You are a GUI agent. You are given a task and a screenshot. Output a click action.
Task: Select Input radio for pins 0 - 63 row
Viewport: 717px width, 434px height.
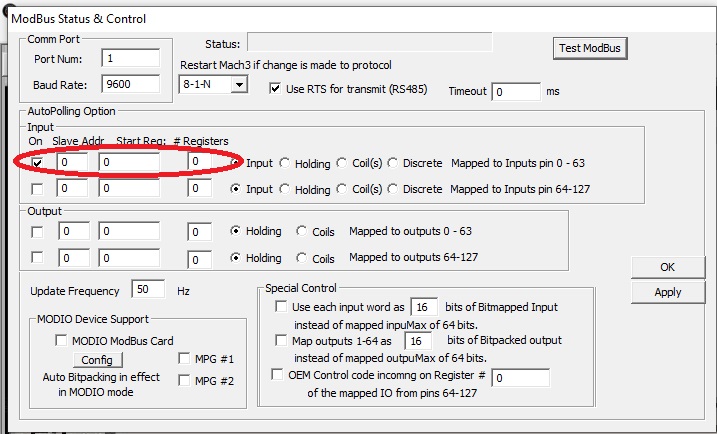click(x=235, y=162)
